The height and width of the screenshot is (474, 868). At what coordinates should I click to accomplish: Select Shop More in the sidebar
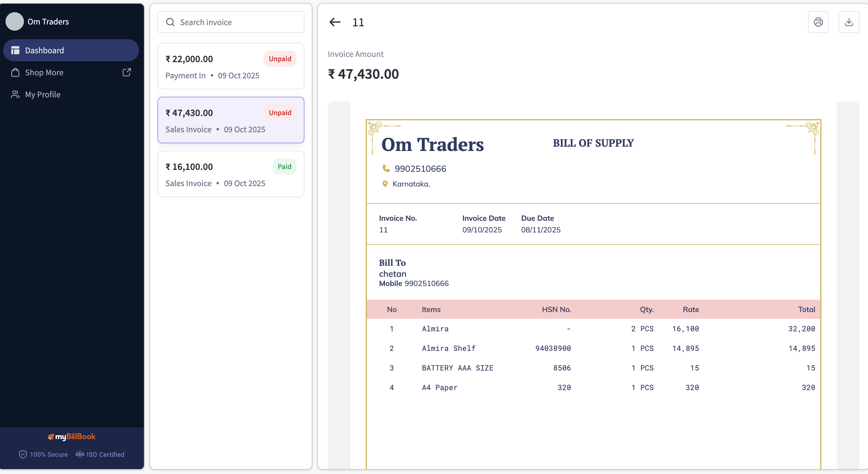pos(71,73)
